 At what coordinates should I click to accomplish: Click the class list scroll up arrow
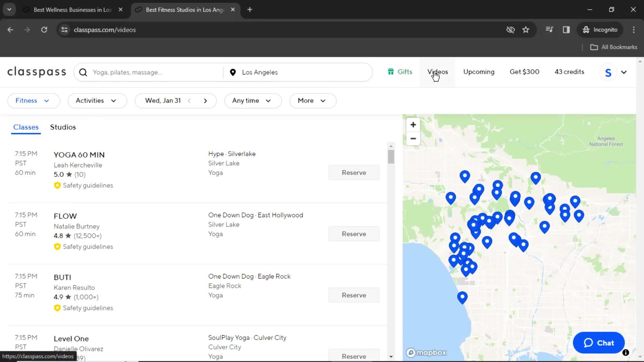(x=391, y=146)
